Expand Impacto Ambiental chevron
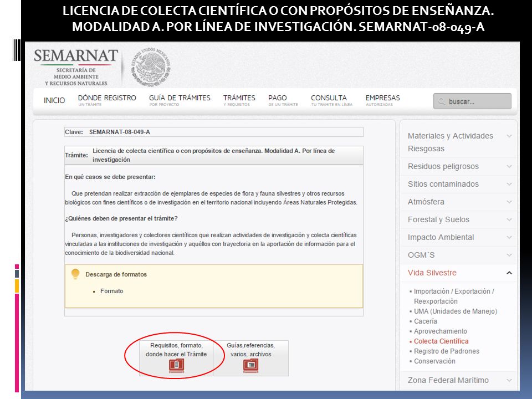532x399 pixels. coord(509,237)
